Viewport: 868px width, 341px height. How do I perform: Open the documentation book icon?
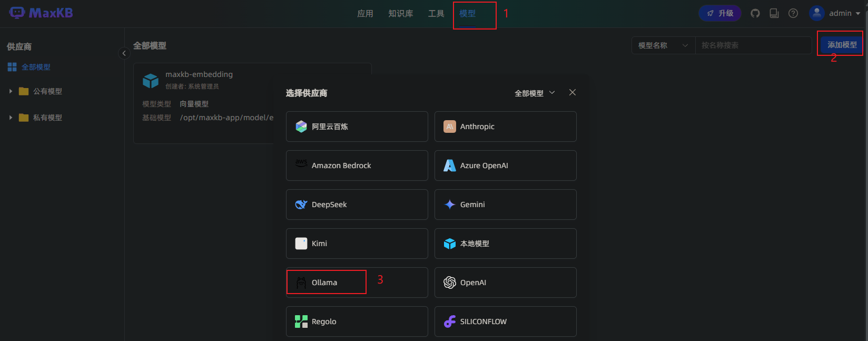(774, 13)
